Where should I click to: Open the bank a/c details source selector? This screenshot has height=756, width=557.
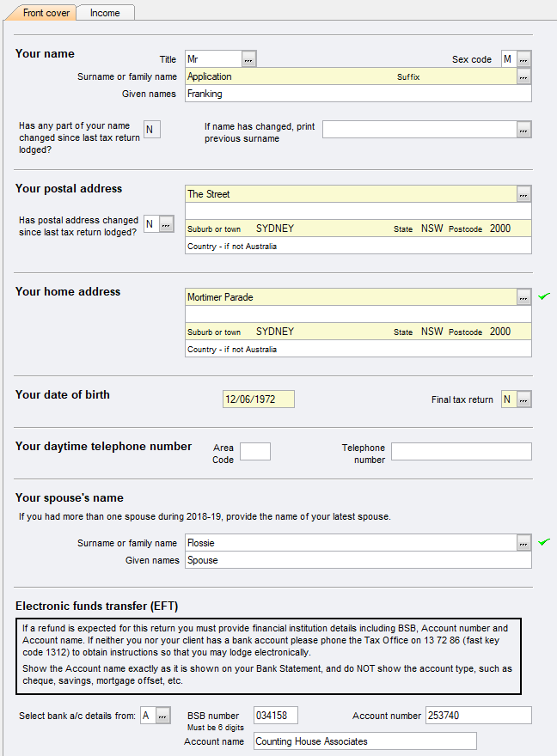[x=156, y=714]
